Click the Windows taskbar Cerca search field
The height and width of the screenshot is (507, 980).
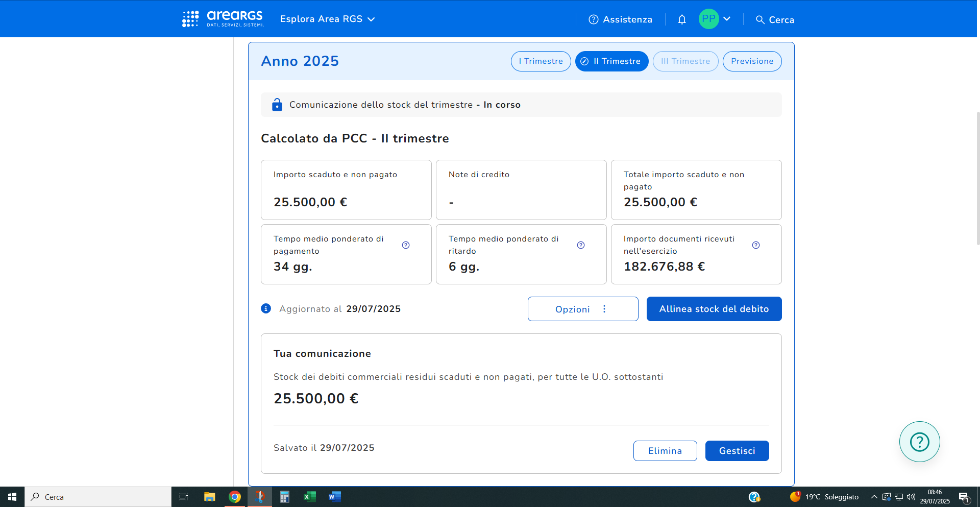pos(98,497)
